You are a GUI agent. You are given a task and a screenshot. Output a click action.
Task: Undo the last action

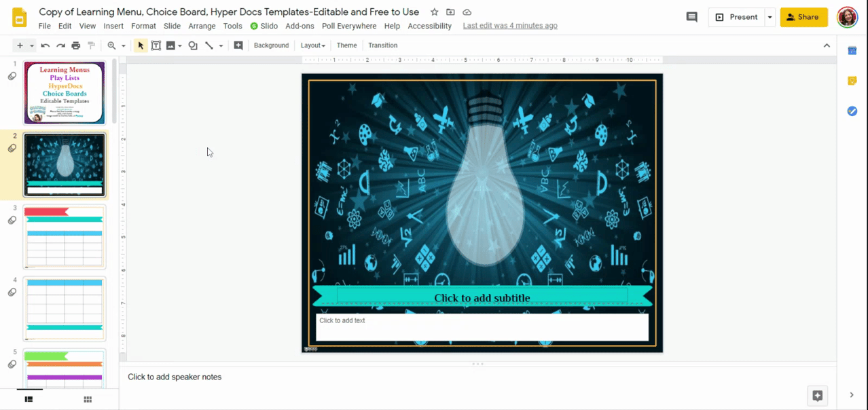(x=46, y=45)
